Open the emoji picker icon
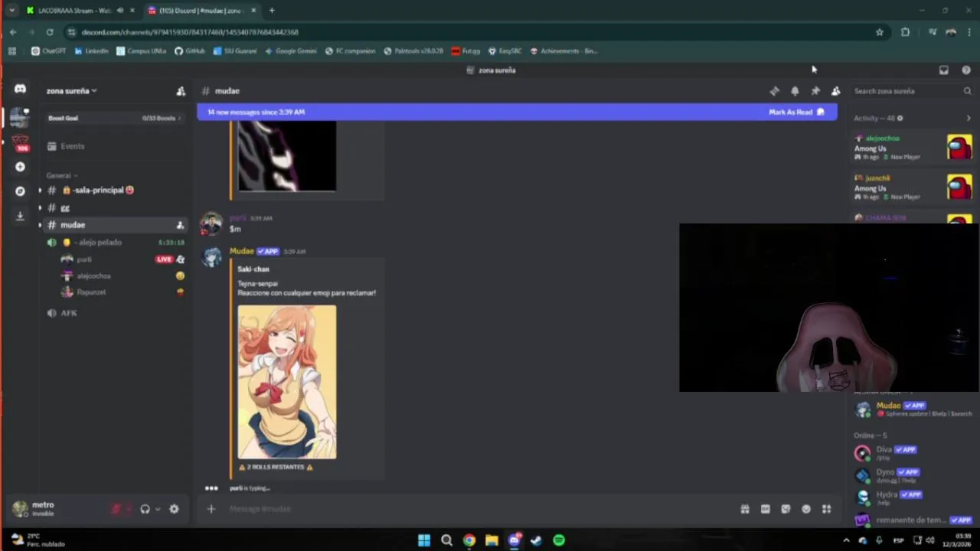The height and width of the screenshot is (551, 980). tap(806, 509)
